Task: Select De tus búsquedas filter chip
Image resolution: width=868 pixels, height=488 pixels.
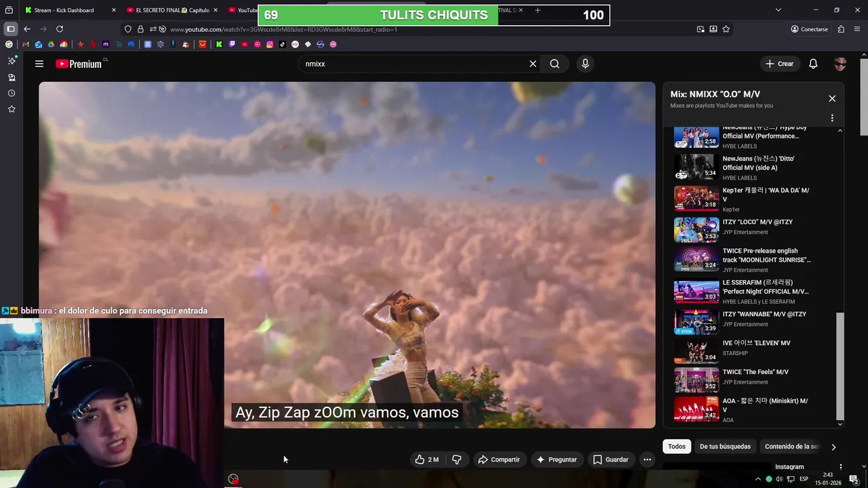Action: coord(725,447)
